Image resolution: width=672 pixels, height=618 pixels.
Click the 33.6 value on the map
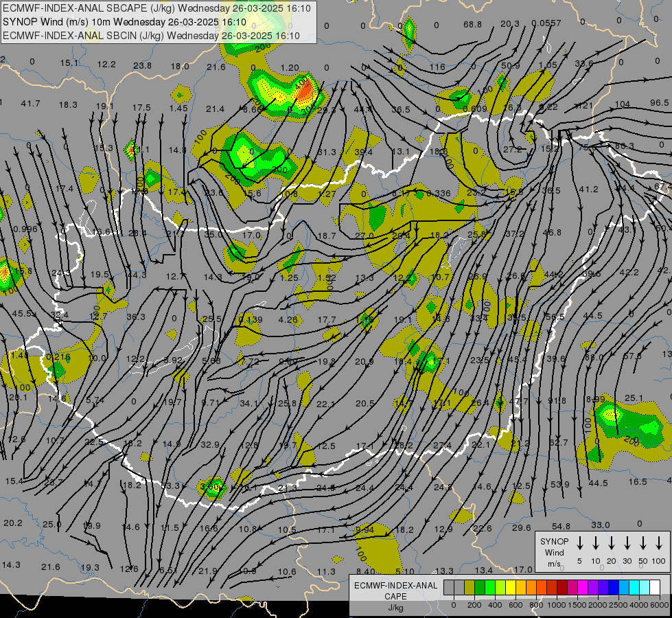point(583,63)
